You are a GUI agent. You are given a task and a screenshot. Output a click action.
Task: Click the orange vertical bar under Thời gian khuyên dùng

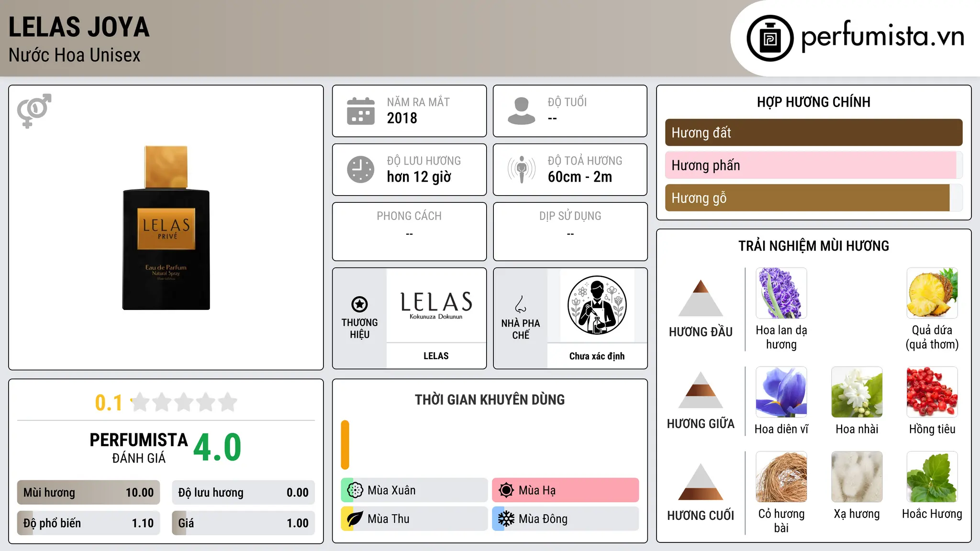(345, 445)
